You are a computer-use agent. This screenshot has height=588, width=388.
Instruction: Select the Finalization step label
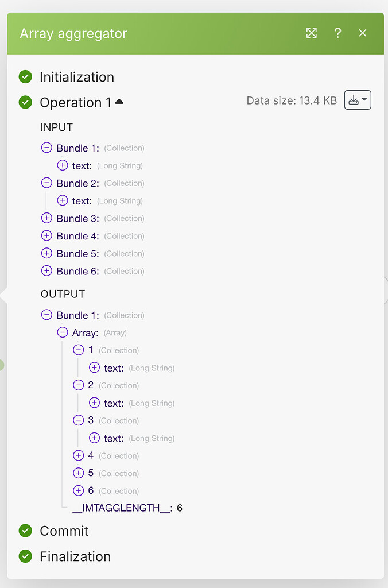75,556
